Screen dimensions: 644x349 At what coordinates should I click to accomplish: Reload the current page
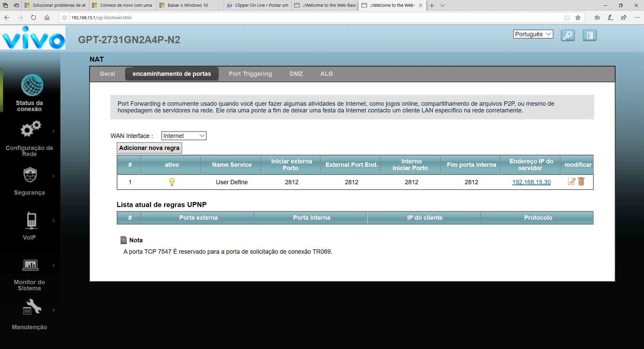(34, 17)
